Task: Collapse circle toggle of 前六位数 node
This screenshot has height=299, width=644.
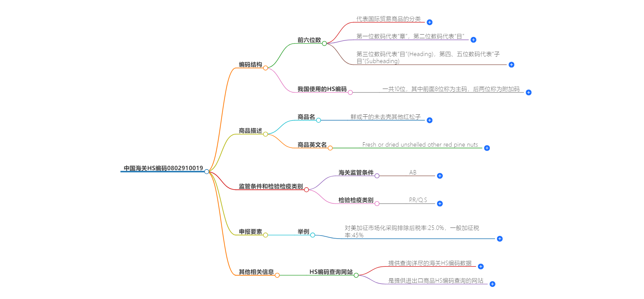Action: coord(324,43)
